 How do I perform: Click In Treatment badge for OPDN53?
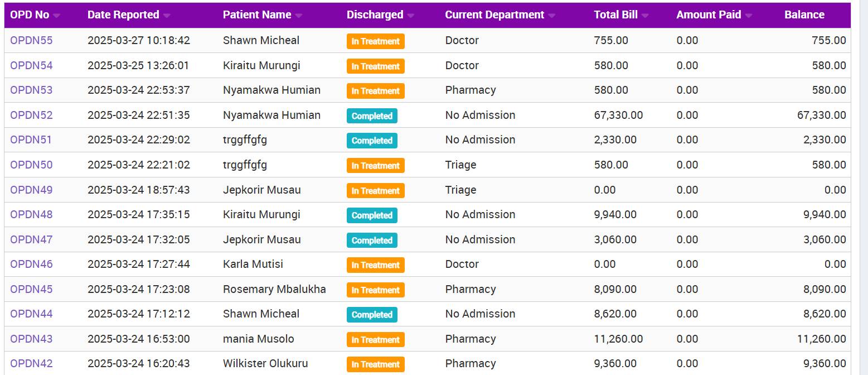click(x=375, y=90)
